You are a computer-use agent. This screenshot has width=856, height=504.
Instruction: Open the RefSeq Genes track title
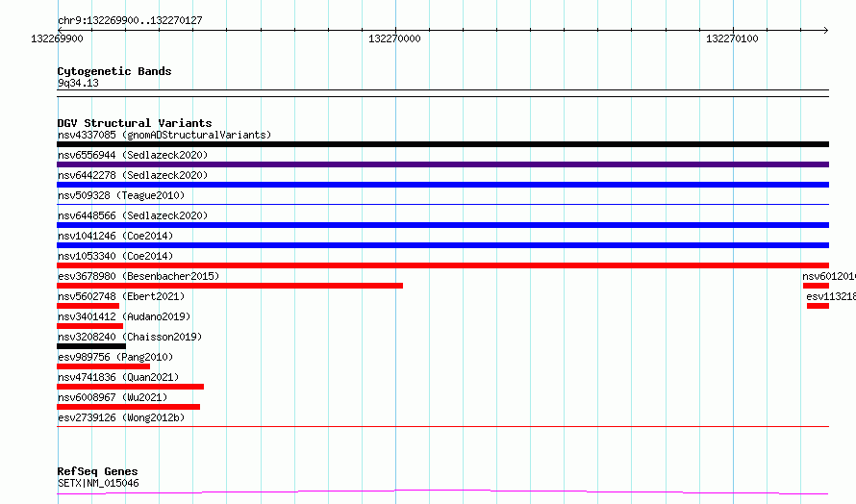tap(97, 471)
